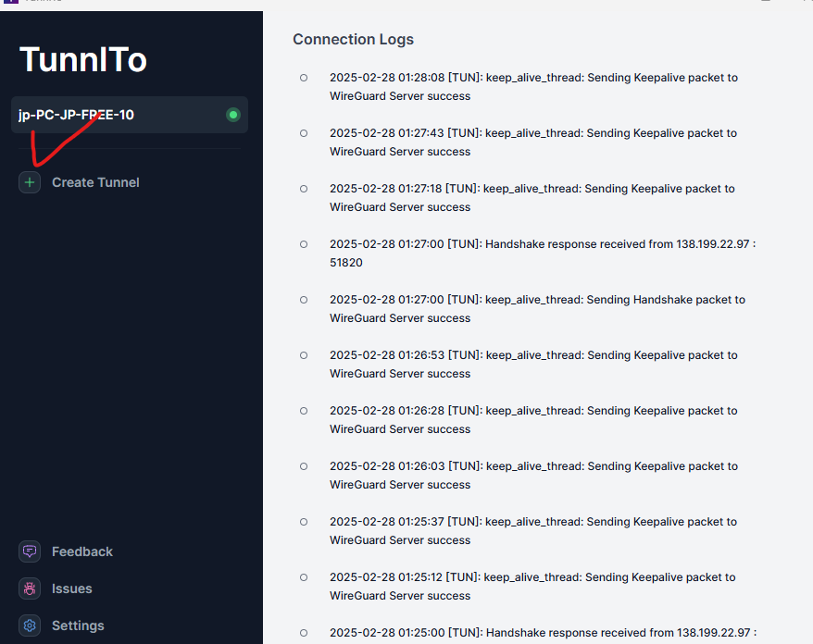Screen dimensions: 813x644
Task: Select the 01:25:00 Handshake response log entry
Action: pyautogui.click(x=543, y=633)
